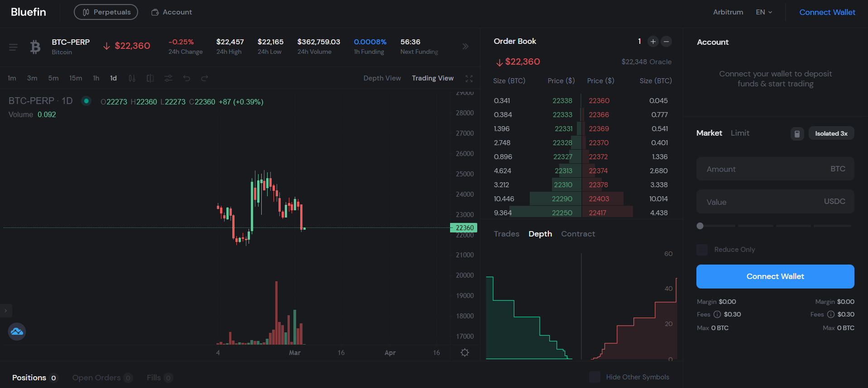Viewport: 868px width, 388px height.
Task: Click the $22,348 Oracle price text
Action: (x=646, y=62)
